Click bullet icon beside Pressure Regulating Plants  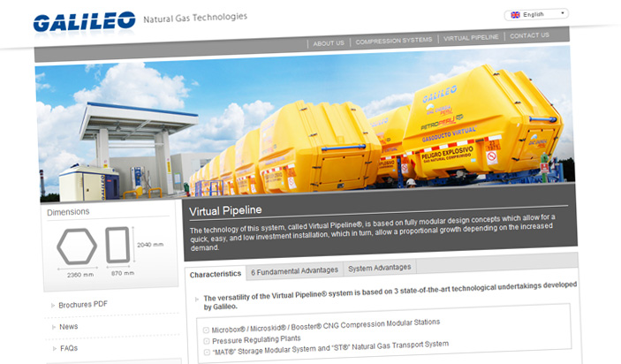[206, 339]
